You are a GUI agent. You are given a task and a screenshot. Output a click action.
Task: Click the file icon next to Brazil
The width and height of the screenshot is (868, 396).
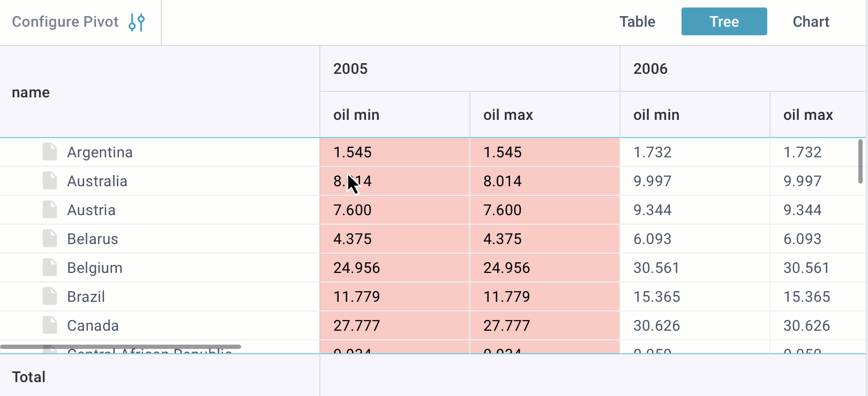pyautogui.click(x=50, y=296)
